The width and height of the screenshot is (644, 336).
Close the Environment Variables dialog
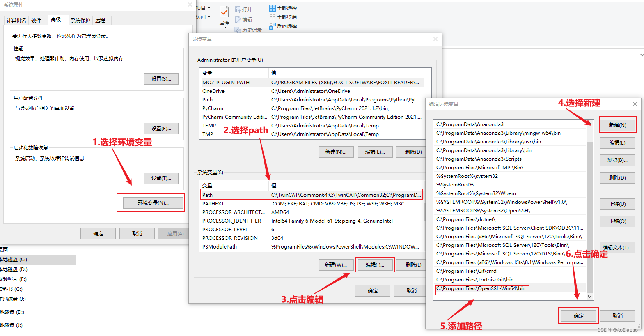click(x=435, y=39)
